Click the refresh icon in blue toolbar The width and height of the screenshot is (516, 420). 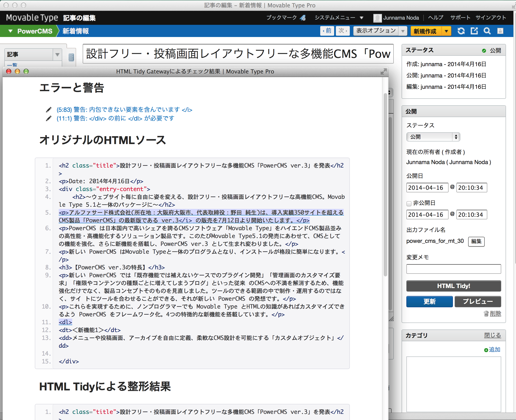[x=461, y=31]
